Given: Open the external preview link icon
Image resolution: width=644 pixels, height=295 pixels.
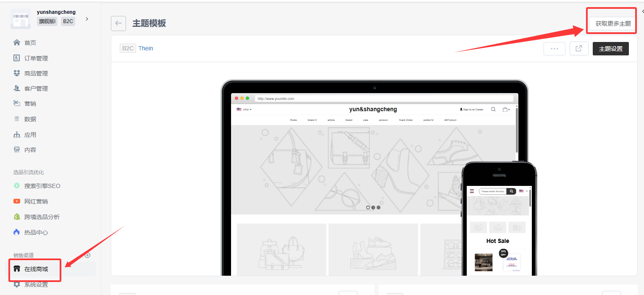Looking at the screenshot, I should (579, 49).
